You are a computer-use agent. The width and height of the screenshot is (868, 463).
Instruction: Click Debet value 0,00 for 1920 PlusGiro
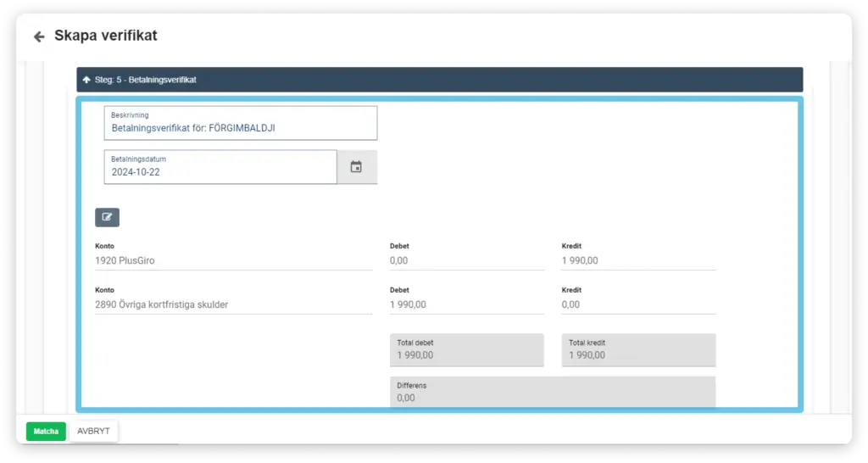pyautogui.click(x=467, y=260)
